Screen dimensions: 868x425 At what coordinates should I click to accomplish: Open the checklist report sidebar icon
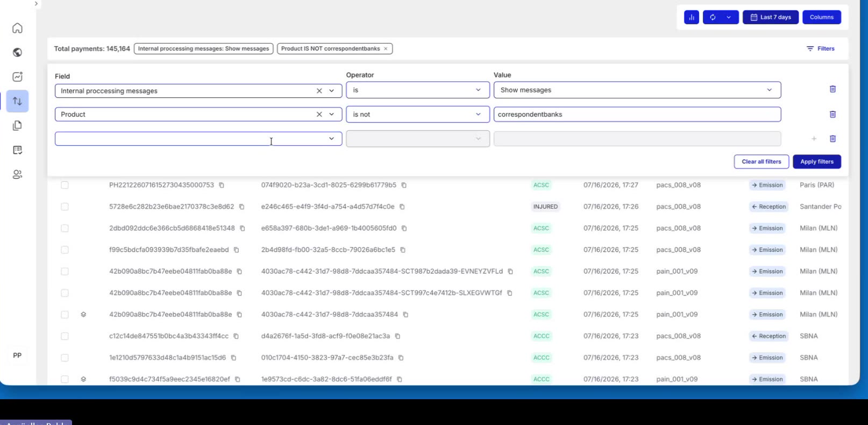pos(17,150)
